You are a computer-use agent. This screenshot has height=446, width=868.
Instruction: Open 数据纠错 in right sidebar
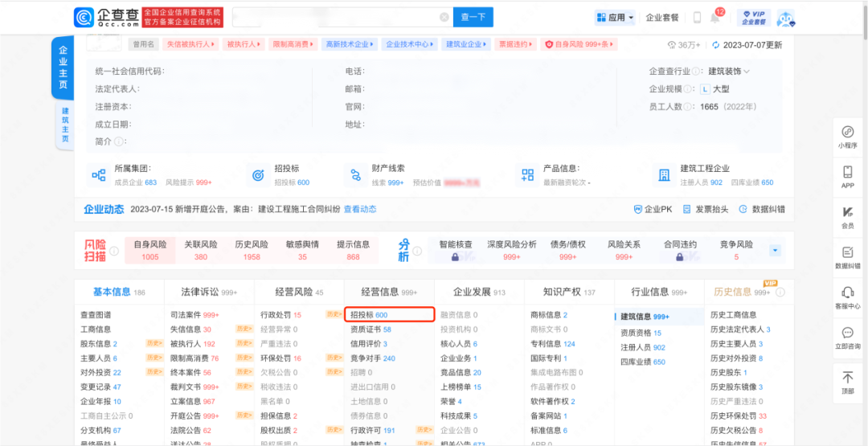pos(848,257)
